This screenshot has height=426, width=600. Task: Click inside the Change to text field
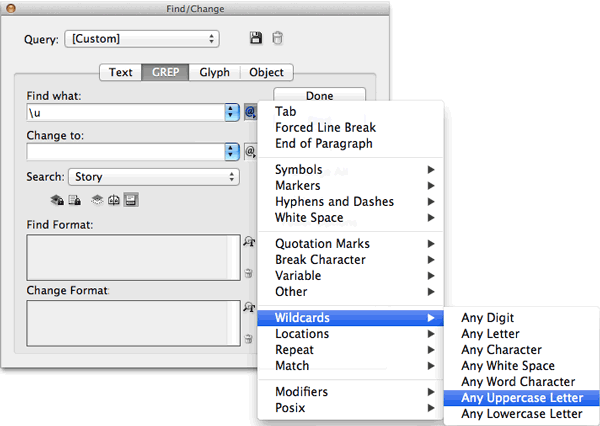tap(125, 152)
